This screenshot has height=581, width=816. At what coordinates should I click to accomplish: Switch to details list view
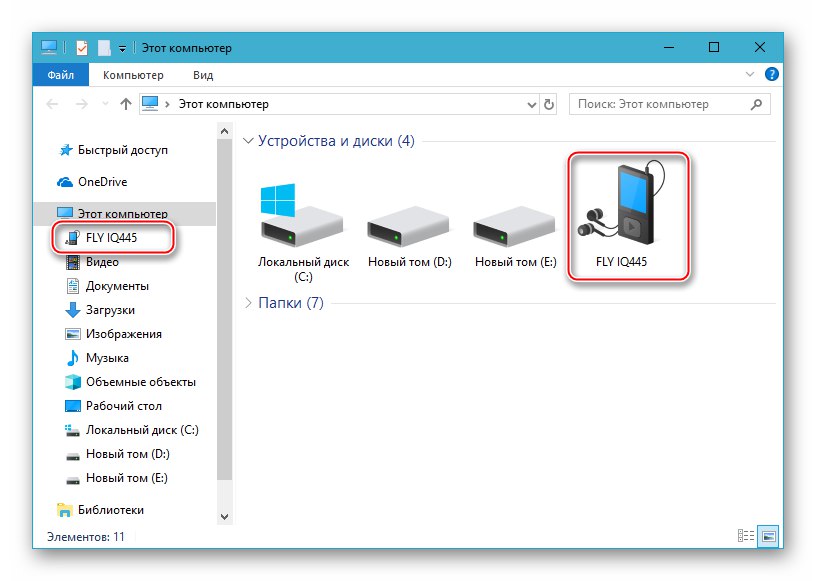click(x=745, y=536)
